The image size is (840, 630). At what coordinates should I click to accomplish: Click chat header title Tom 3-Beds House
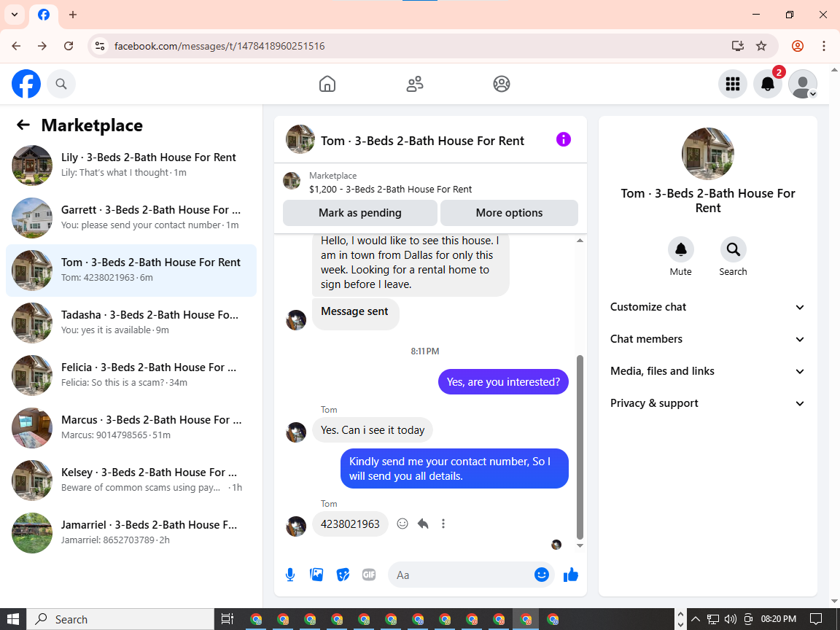tap(422, 140)
